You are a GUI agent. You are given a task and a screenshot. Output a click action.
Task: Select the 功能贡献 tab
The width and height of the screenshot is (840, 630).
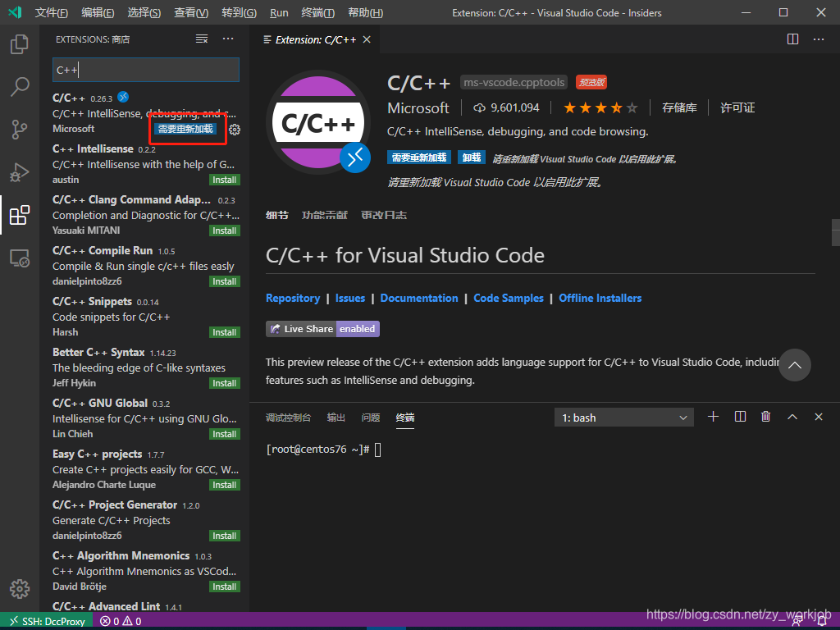[x=325, y=215]
